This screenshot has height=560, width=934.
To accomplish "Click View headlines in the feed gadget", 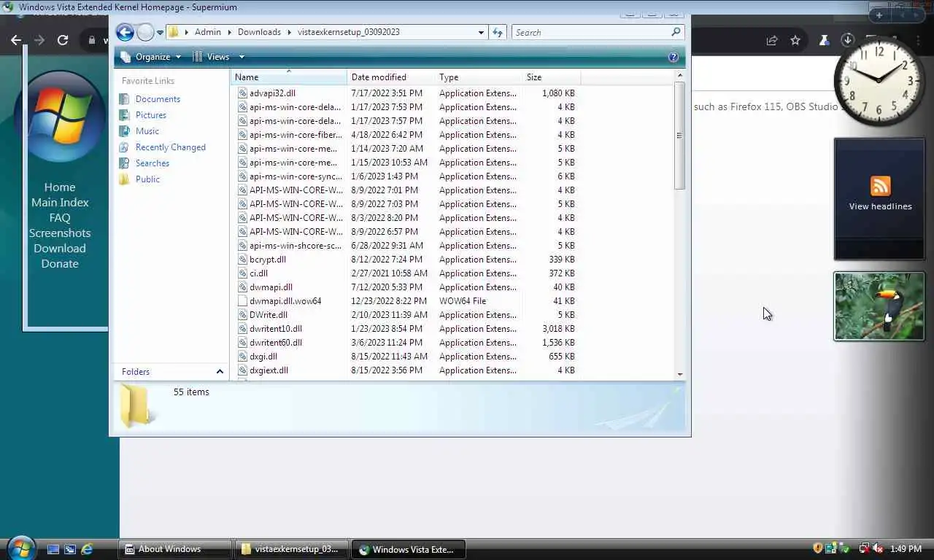I will coord(880,206).
